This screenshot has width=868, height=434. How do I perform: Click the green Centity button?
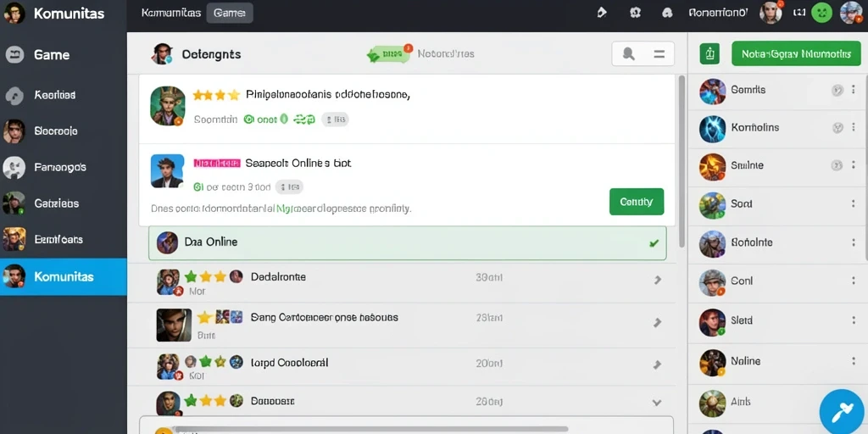tap(636, 202)
